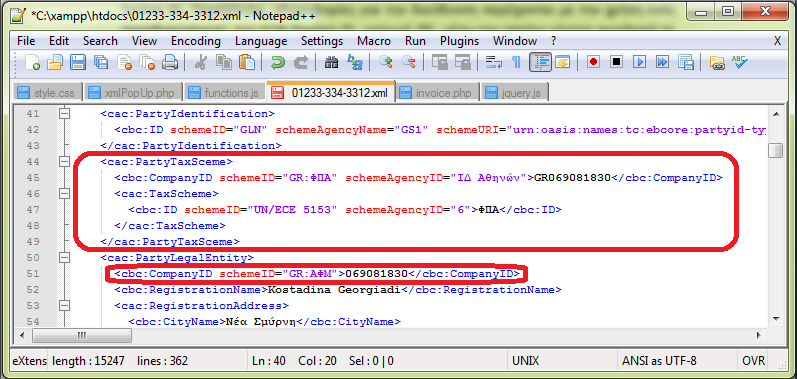
Task: Collapse TaxScheme fold at line 46
Action: (x=64, y=194)
